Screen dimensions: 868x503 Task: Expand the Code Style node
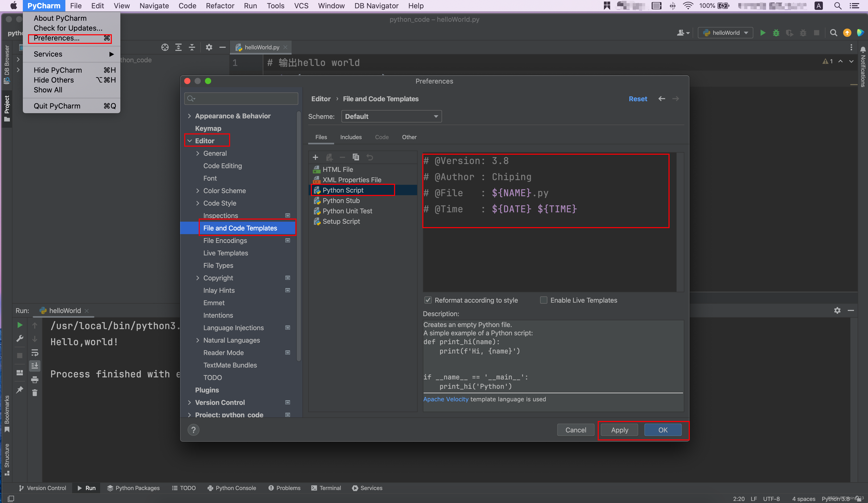click(198, 203)
